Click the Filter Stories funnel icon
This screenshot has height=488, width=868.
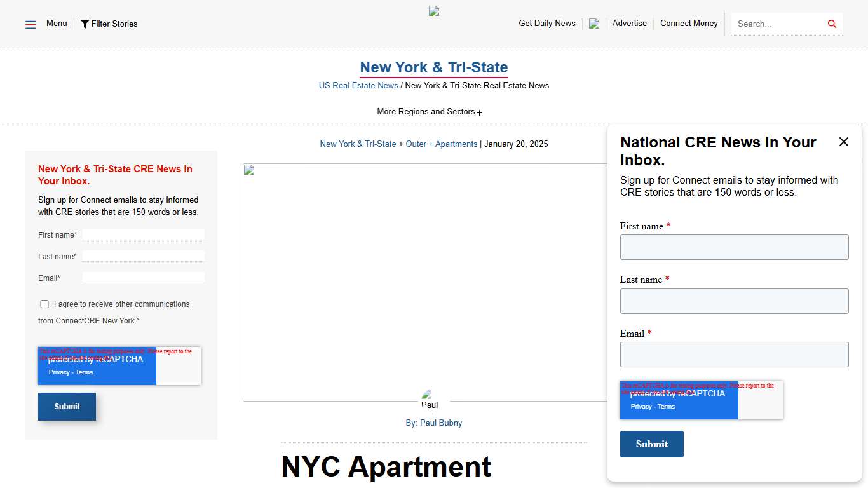[85, 24]
